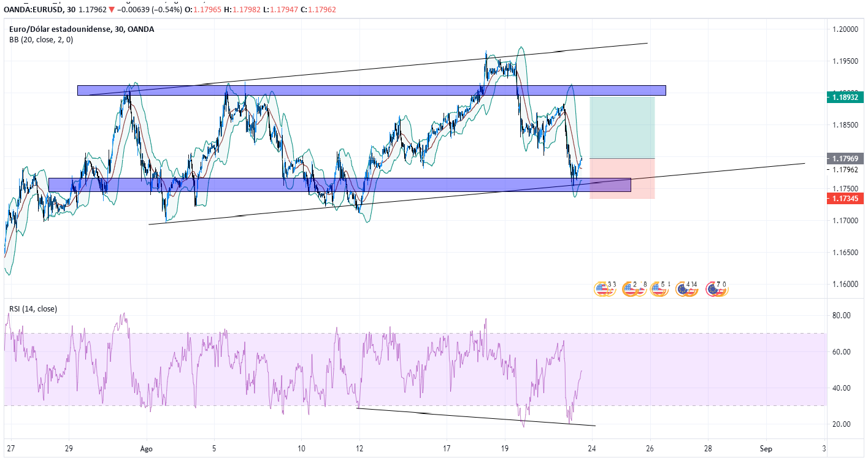Select the lower blue support zone rectangle

click(x=339, y=185)
